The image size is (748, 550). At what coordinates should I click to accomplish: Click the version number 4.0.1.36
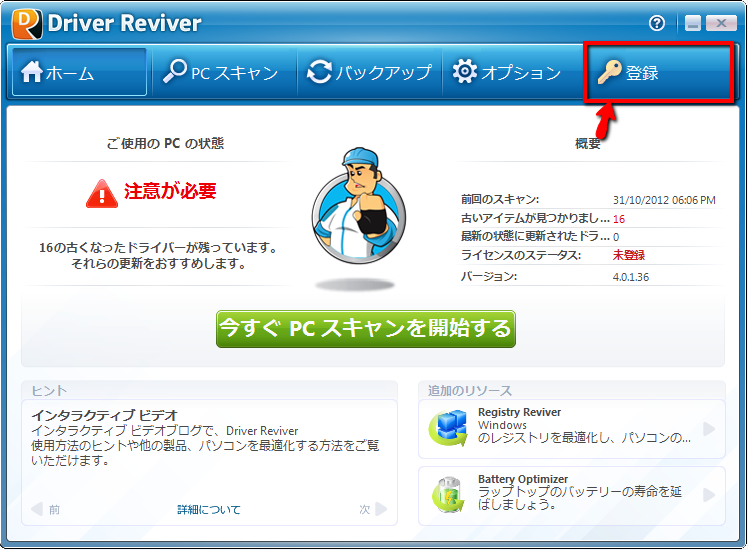[x=631, y=277]
